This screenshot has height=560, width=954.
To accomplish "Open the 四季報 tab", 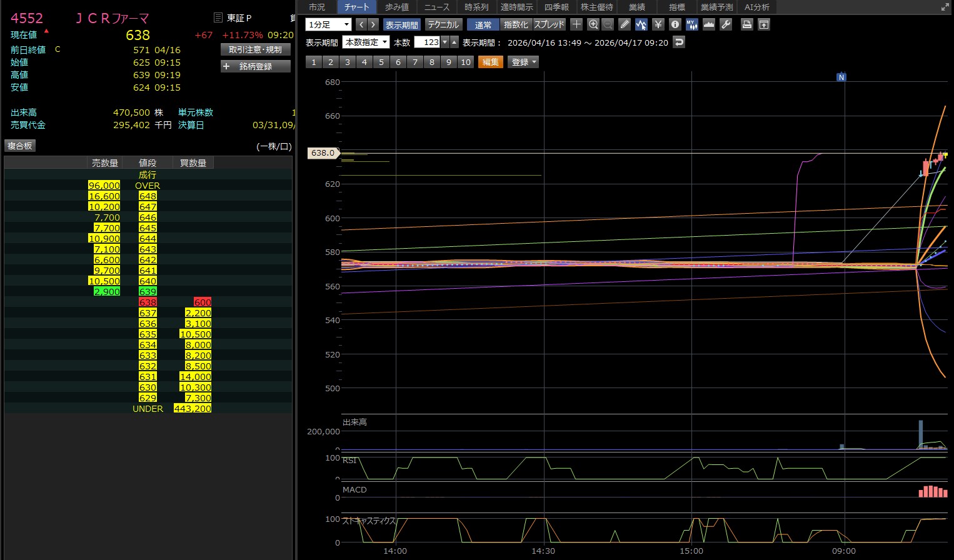I will 556,7.
